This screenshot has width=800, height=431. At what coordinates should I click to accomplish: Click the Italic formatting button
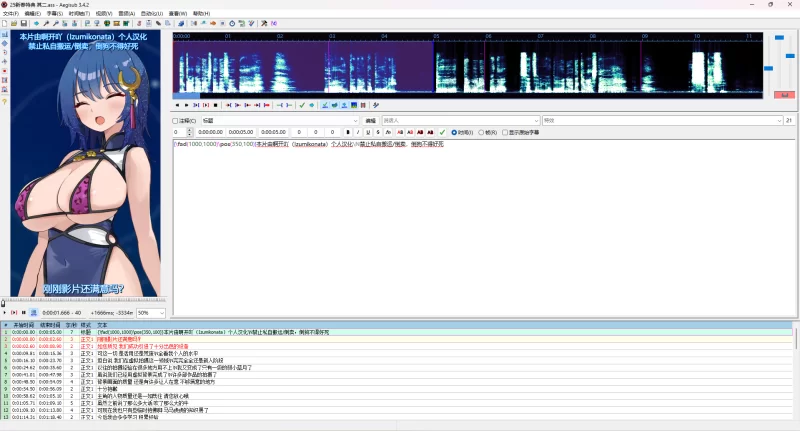(359, 132)
